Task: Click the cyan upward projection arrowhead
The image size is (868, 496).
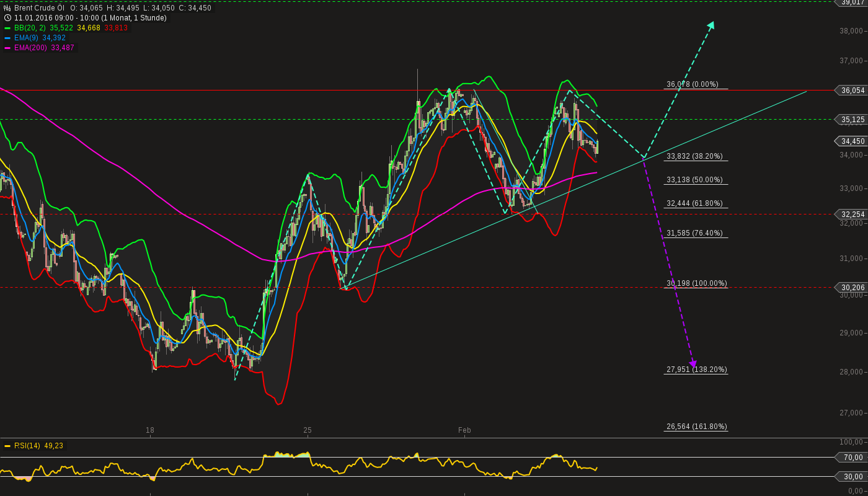Action: pyautogui.click(x=711, y=25)
